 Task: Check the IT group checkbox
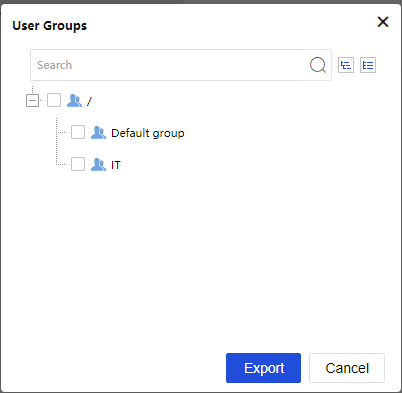(x=78, y=164)
